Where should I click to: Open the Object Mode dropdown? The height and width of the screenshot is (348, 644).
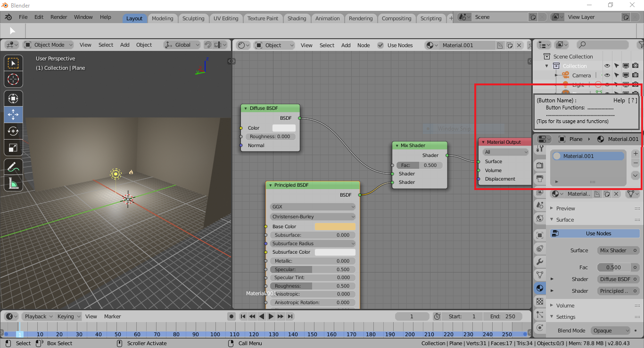click(x=49, y=45)
